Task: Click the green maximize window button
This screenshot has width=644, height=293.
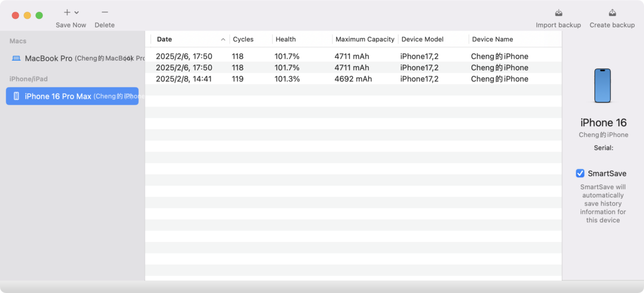Action: 39,16
